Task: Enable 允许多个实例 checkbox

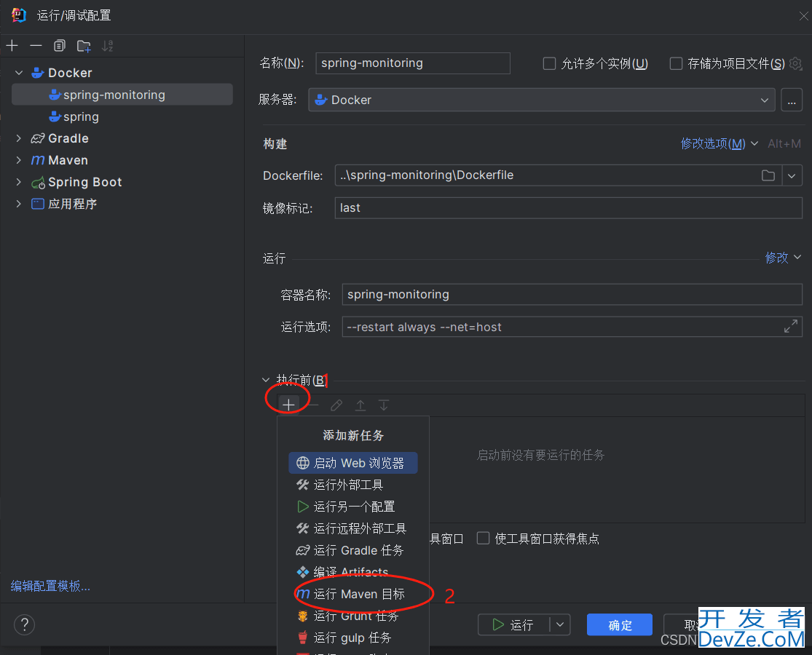Action: 549,63
